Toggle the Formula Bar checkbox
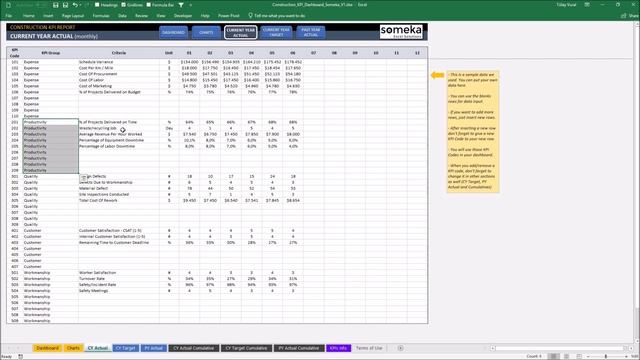The height and width of the screenshot is (360, 640). (x=149, y=5)
